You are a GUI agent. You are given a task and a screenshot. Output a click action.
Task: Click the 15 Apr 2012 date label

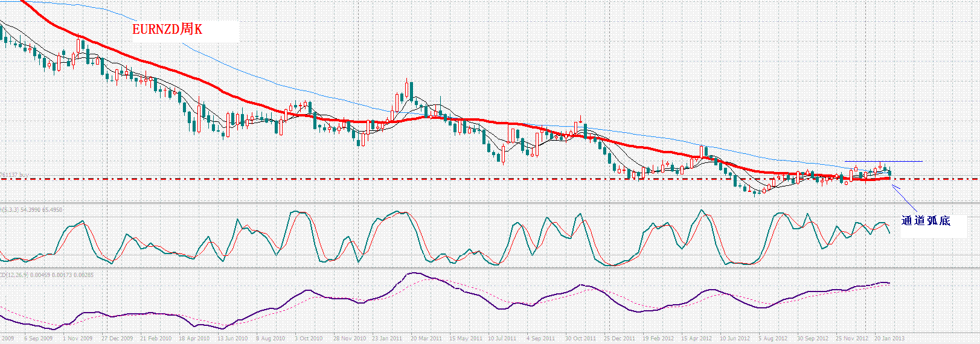[697, 339]
